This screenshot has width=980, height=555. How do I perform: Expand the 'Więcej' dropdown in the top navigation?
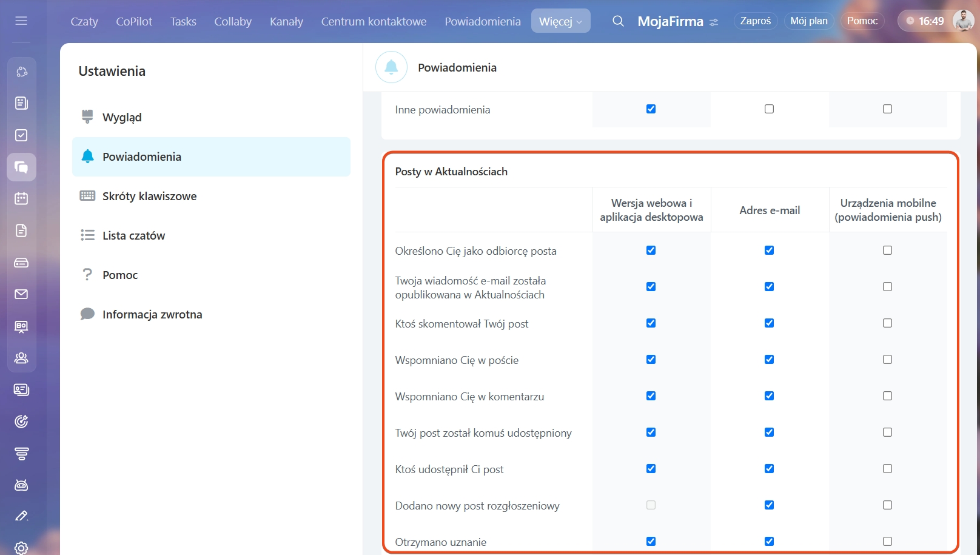[560, 21]
